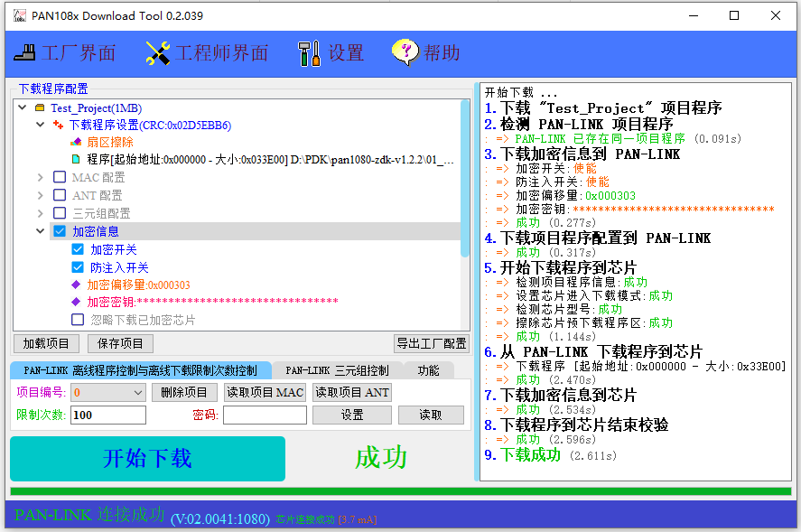801x532 pixels.
Task: Select the PAN-LINK 离线程序控制与离线下载限制次数控制 tab
Action: [141, 370]
